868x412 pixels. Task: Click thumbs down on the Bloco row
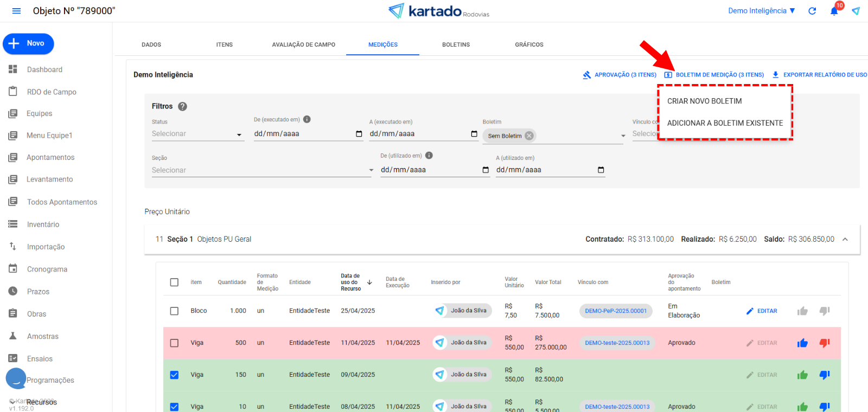tap(825, 311)
